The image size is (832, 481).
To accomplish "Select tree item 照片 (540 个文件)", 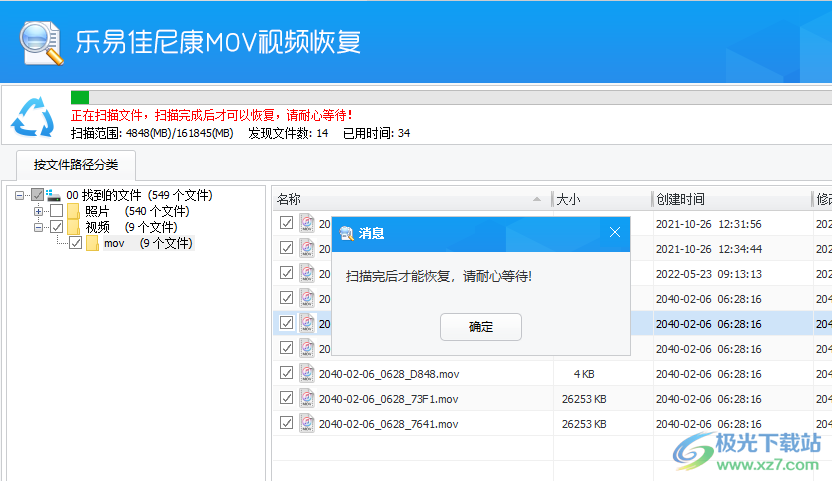I will (137, 211).
